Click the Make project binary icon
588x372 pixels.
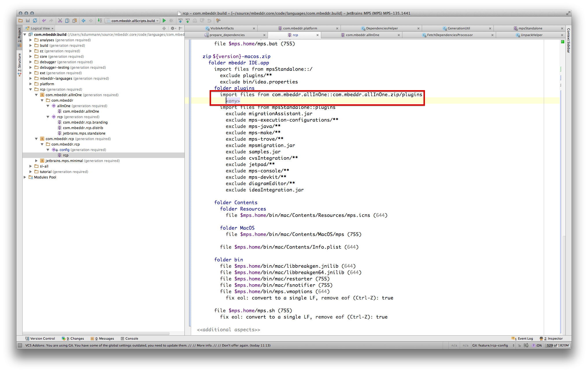(100, 21)
